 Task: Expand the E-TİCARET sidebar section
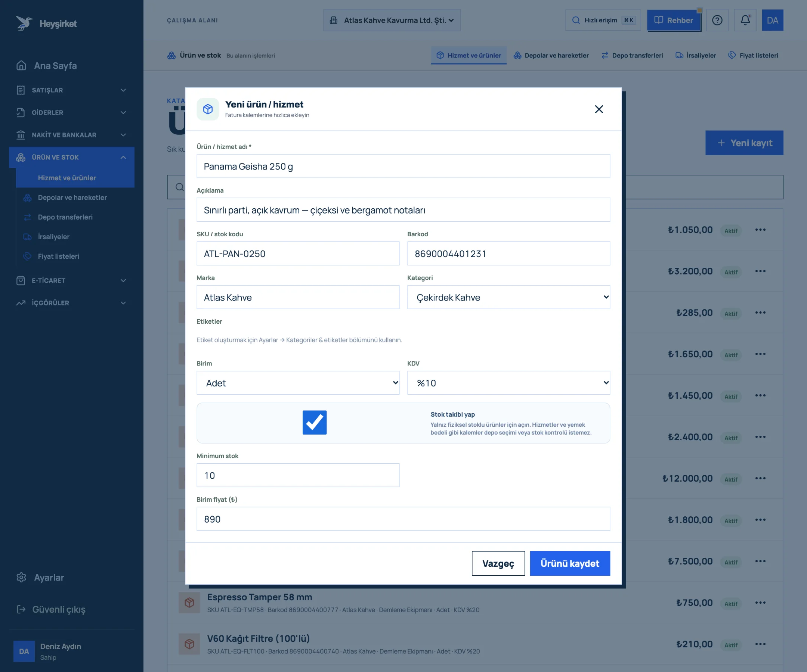tap(71, 281)
